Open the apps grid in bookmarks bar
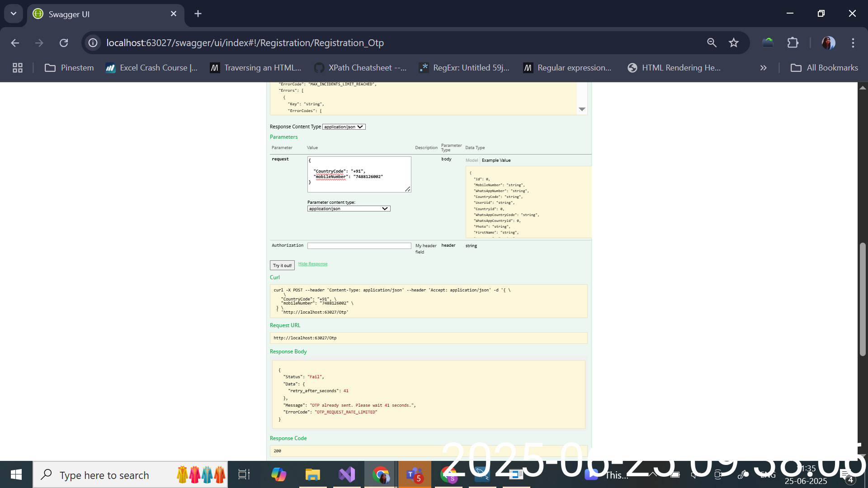Viewport: 868px width, 488px height. [x=18, y=68]
